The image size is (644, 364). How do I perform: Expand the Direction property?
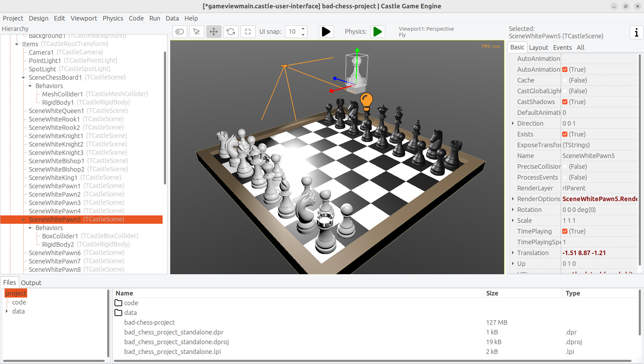coord(513,124)
